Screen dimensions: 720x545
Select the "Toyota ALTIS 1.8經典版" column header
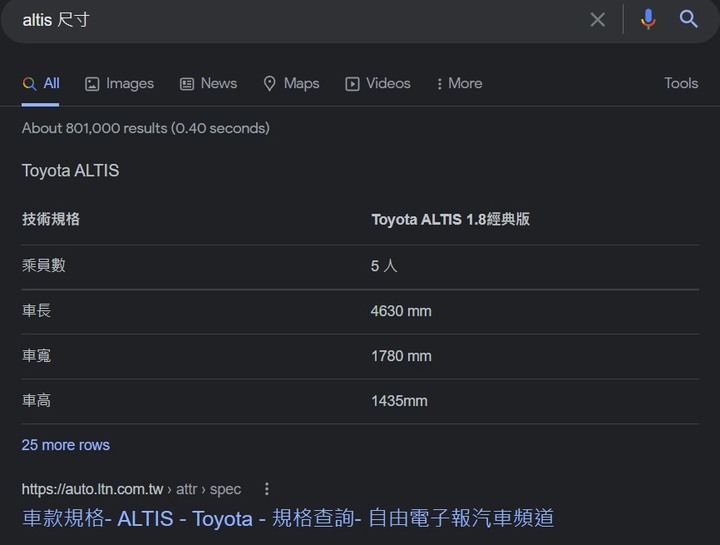450,219
